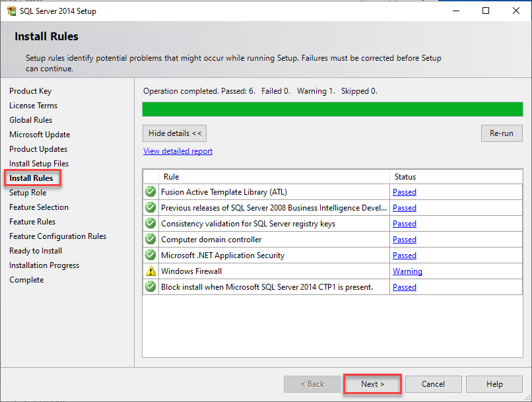Select Install Setup Files step in sidebar

pos(39,164)
